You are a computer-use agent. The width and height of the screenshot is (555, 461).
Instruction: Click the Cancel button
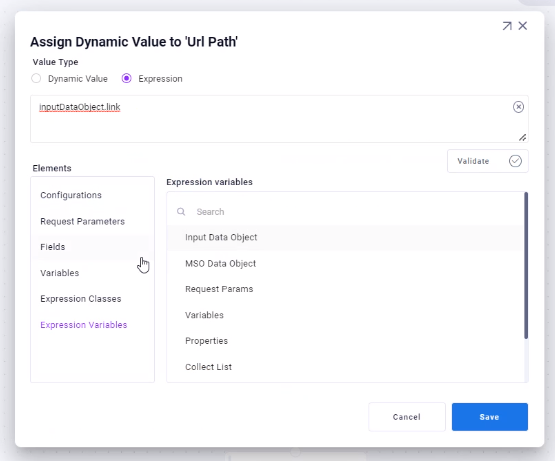click(407, 417)
